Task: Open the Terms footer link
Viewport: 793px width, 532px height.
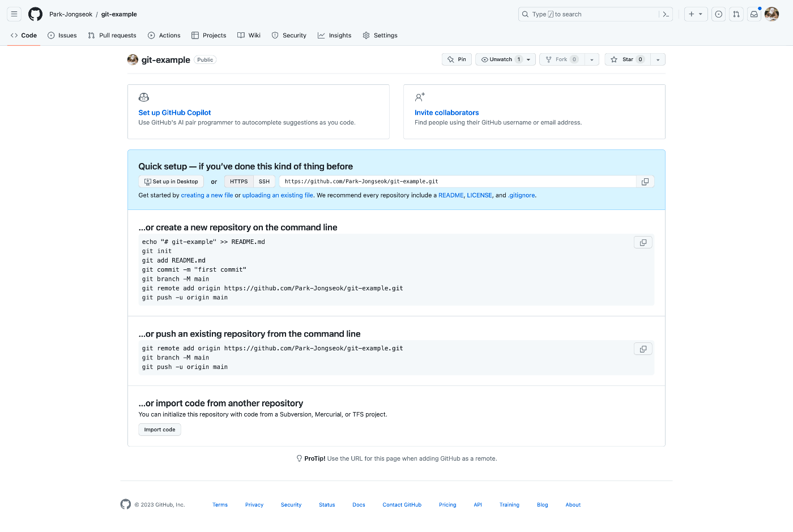Action: [220, 505]
